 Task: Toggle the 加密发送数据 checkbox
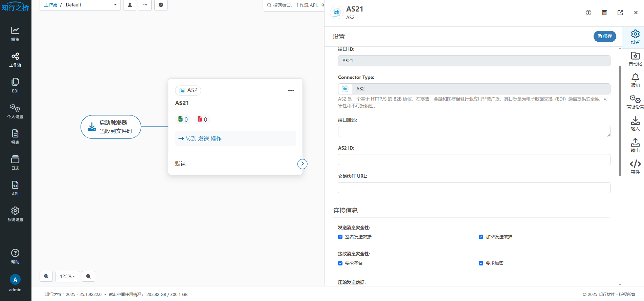[481, 237]
